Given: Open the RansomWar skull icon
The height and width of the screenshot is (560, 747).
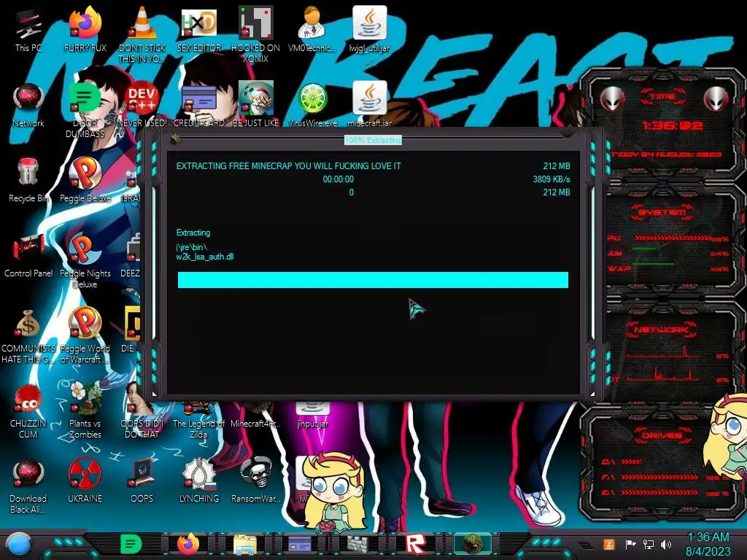Looking at the screenshot, I should click(255, 481).
